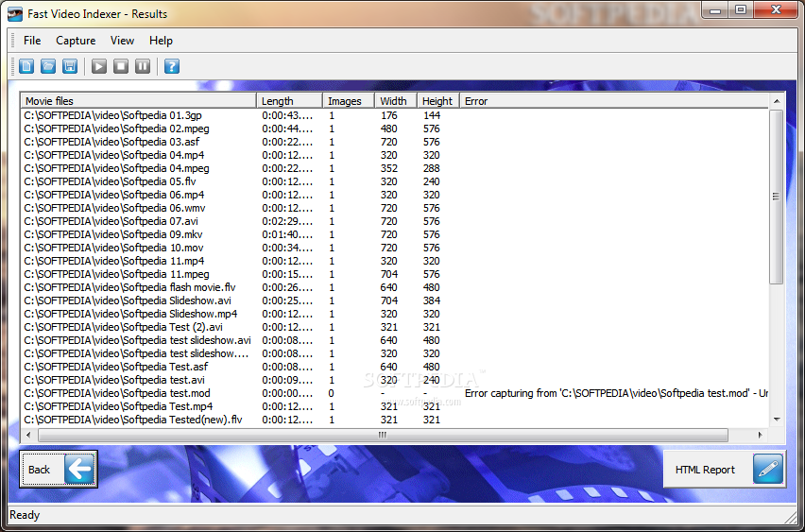The height and width of the screenshot is (532, 805).
Task: Click the Save disk toolbar icon
Action: 70,66
